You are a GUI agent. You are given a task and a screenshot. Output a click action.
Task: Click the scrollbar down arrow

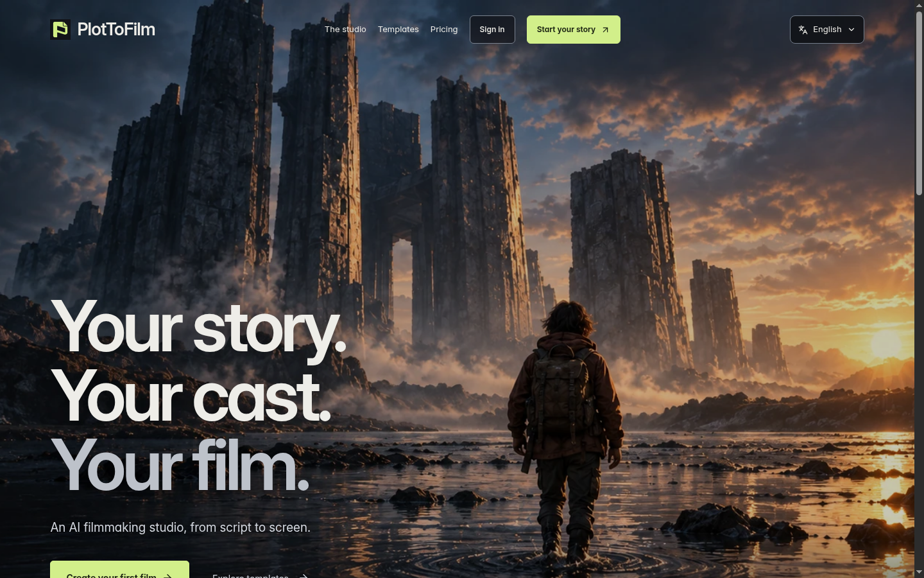point(919,572)
